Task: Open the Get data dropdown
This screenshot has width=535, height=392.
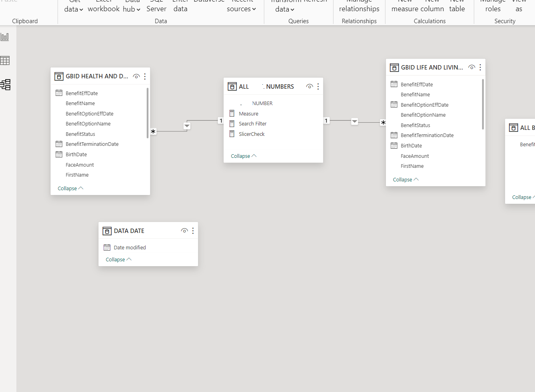Action: click(74, 6)
